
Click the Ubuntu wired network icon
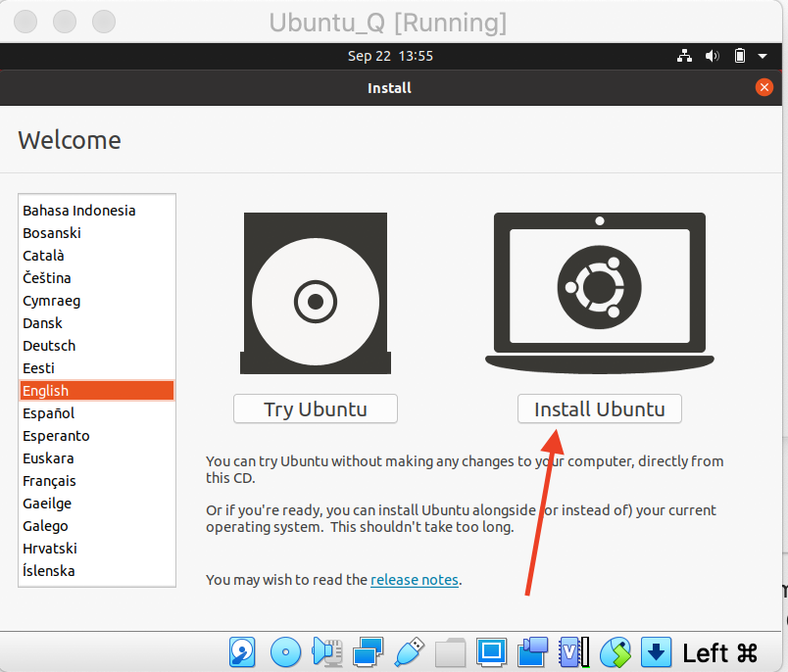pos(685,56)
